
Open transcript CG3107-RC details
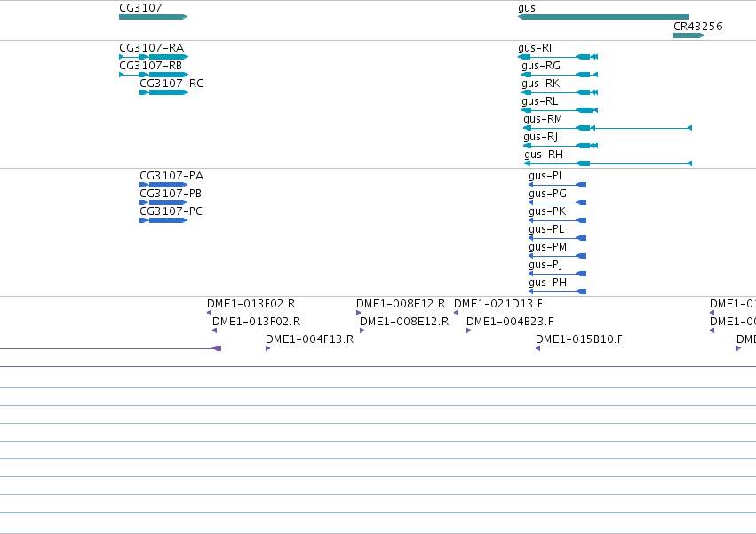click(163, 92)
